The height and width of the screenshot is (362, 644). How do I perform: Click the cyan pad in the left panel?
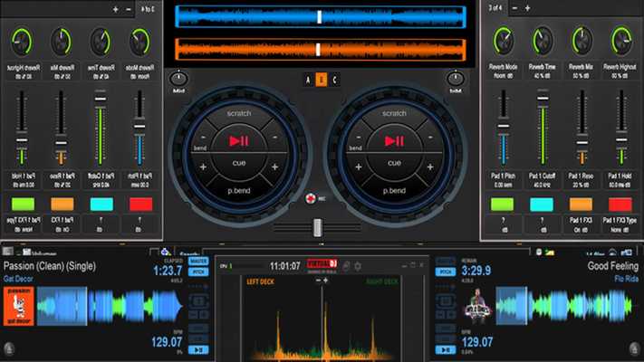(101, 204)
